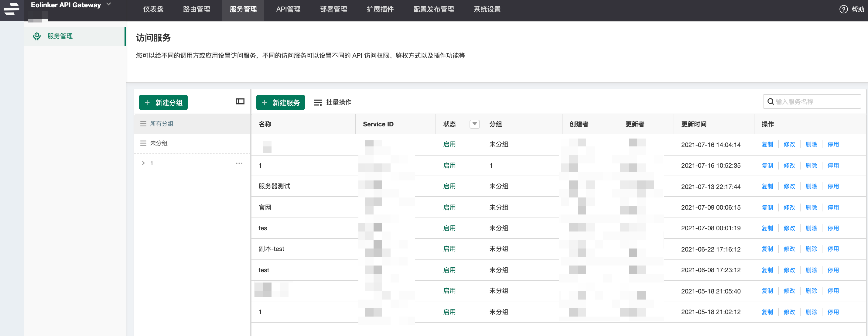Expand group 1 in the tree
Image resolution: width=868 pixels, height=336 pixels.
tap(143, 163)
